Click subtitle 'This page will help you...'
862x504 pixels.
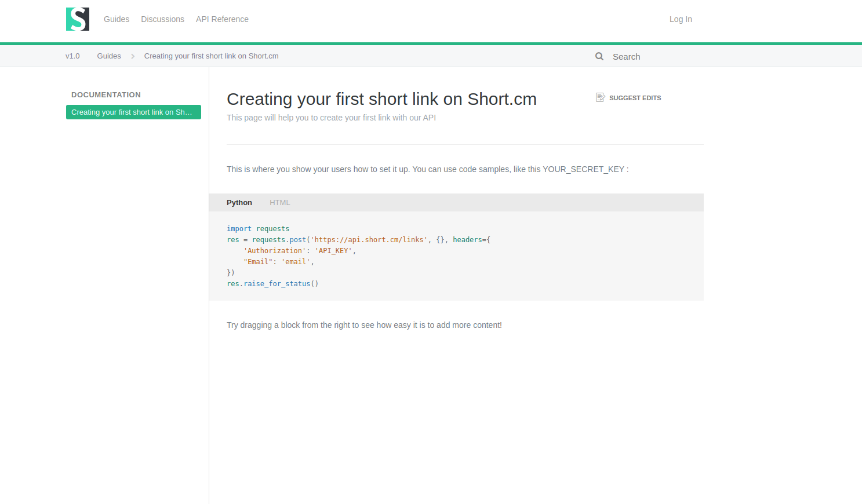coord(331,118)
